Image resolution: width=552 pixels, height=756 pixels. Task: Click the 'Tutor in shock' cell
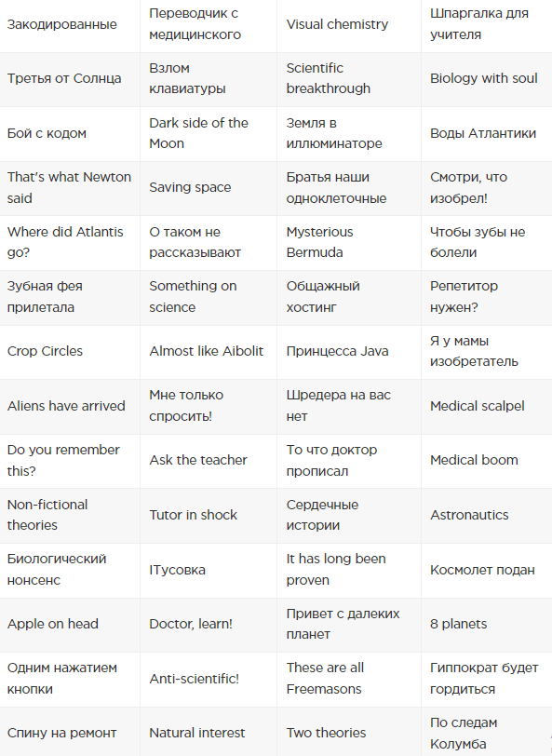click(209, 516)
